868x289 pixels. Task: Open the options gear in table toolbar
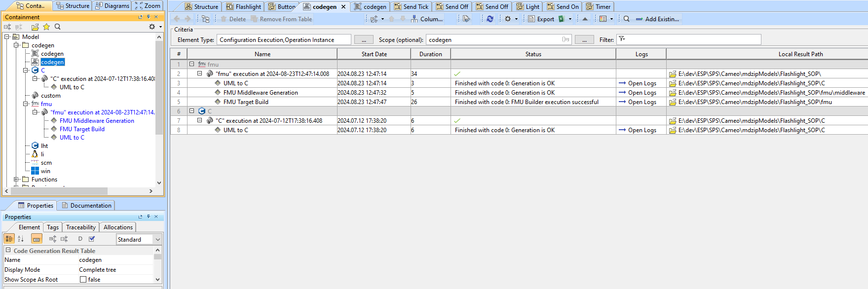click(508, 19)
